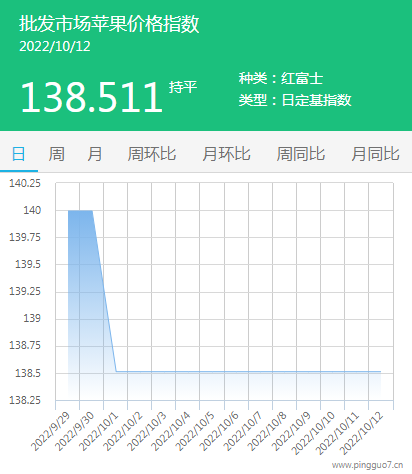Click the 138.511 index value
Viewport: 412px width, 474px height.
(91, 97)
